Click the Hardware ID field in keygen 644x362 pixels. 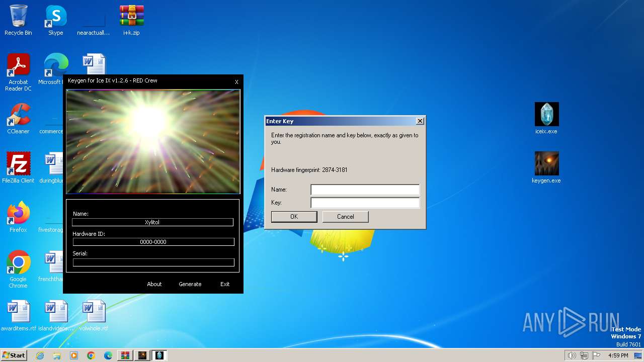(153, 242)
